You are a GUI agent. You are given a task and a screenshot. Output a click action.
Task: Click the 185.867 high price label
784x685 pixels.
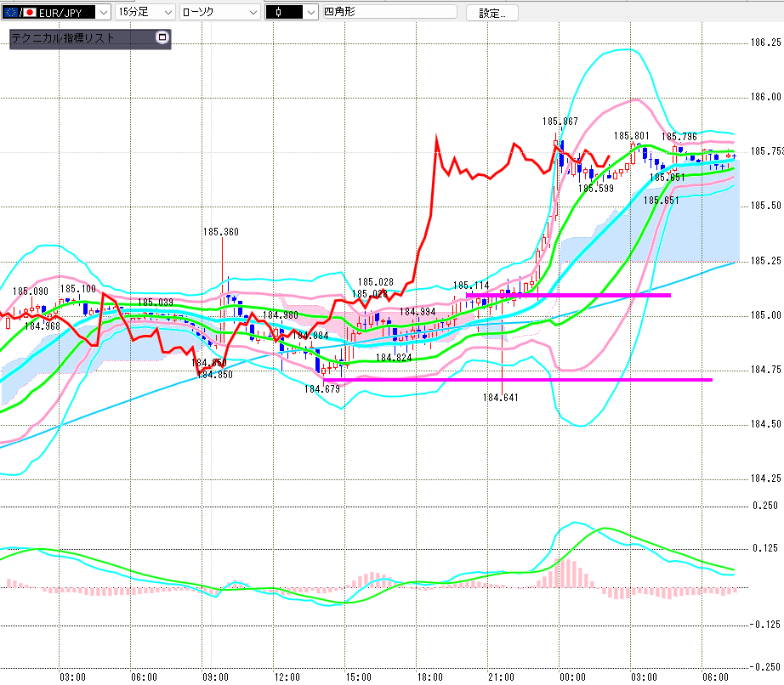[560, 122]
